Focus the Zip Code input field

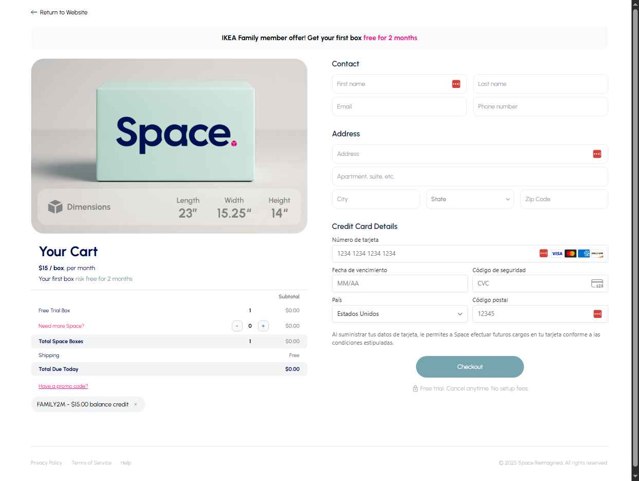click(564, 199)
